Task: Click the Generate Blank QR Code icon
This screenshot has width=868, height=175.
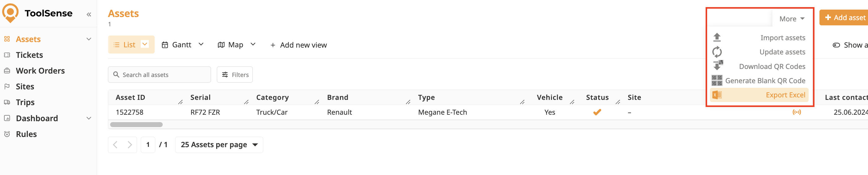Action: pyautogui.click(x=717, y=80)
